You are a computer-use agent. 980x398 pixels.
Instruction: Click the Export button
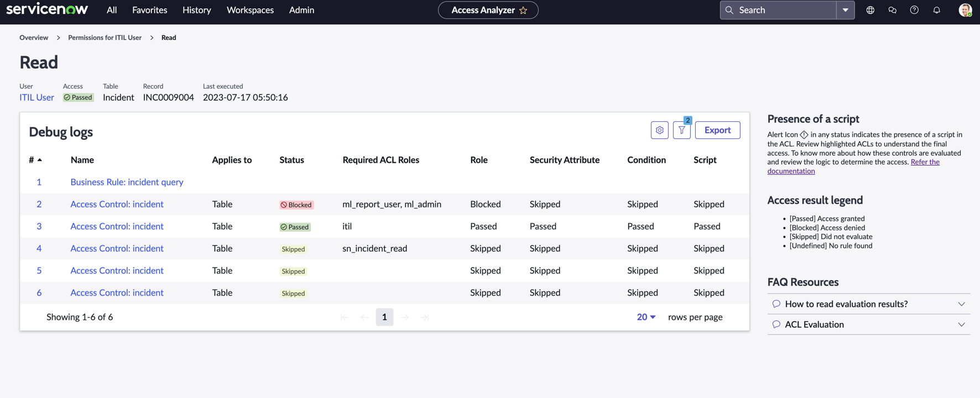coord(717,130)
